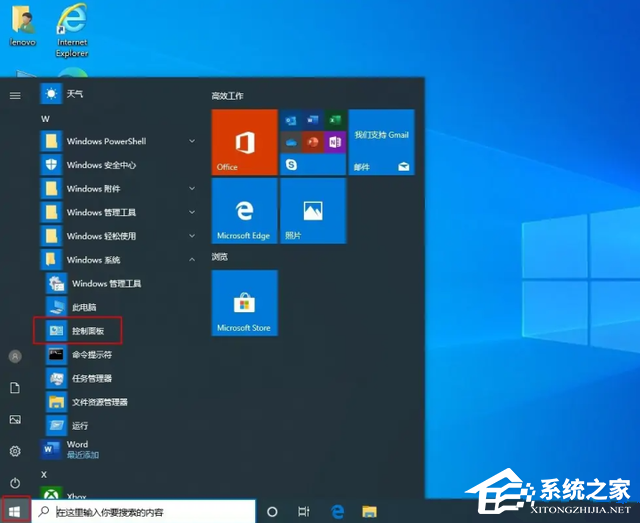
Task: Launch Word from the app list
Action: (x=118, y=450)
